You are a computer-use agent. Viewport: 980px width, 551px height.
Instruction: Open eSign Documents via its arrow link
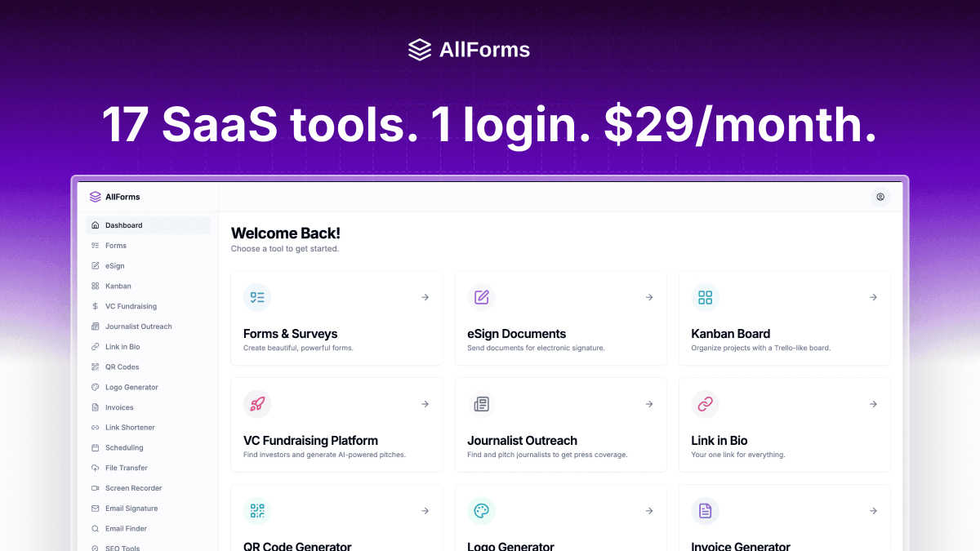tap(648, 297)
